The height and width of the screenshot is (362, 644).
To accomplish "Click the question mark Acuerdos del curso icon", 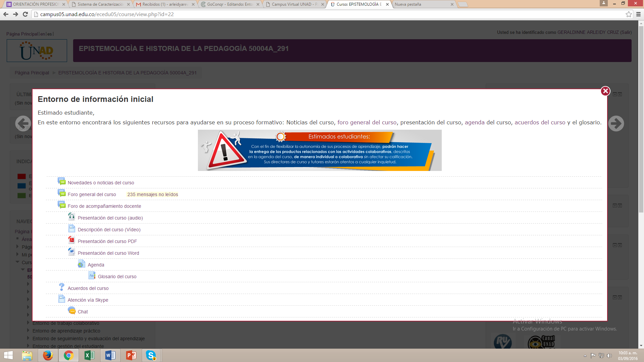I will pos(61,287).
